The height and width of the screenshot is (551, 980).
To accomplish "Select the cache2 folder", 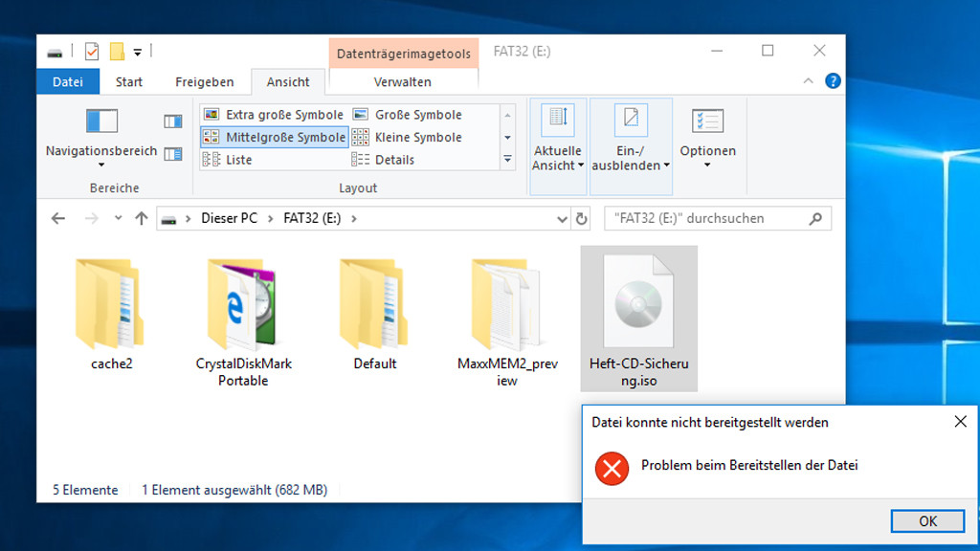I will coord(112,316).
